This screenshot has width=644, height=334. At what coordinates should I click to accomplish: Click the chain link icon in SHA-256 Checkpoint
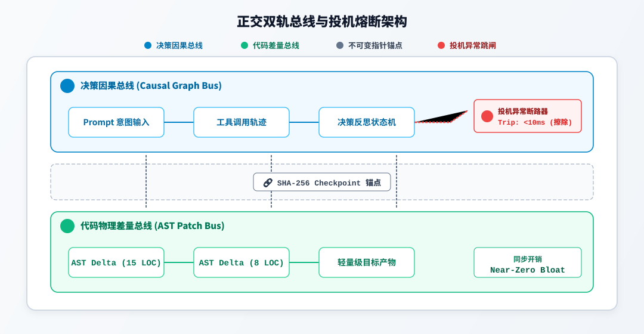pos(268,183)
